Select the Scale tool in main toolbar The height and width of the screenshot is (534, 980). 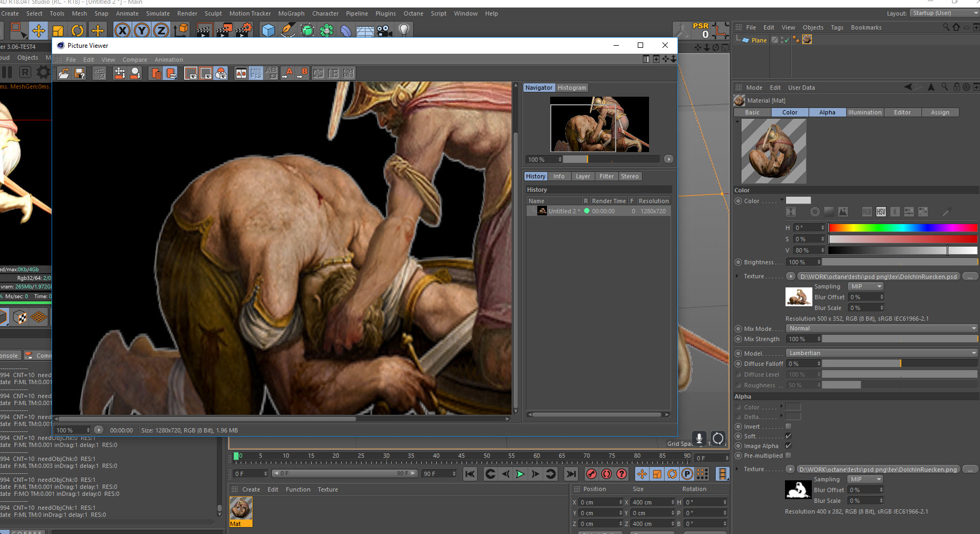click(58, 31)
